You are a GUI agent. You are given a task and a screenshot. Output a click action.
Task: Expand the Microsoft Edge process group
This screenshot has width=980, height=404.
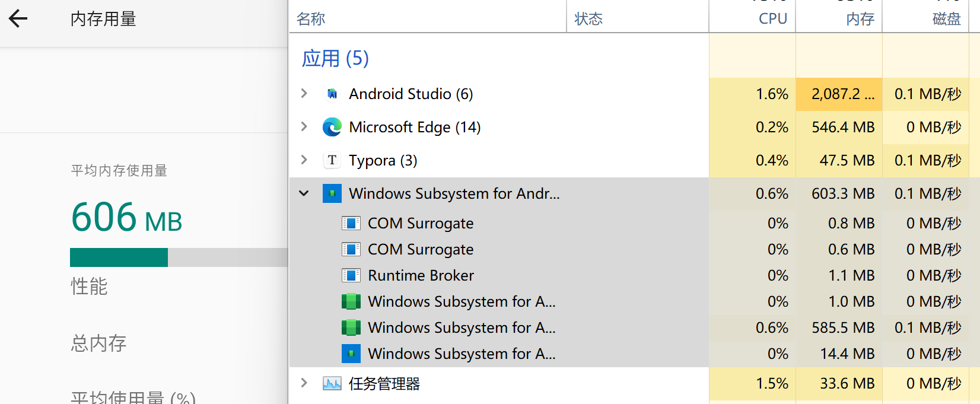point(304,127)
